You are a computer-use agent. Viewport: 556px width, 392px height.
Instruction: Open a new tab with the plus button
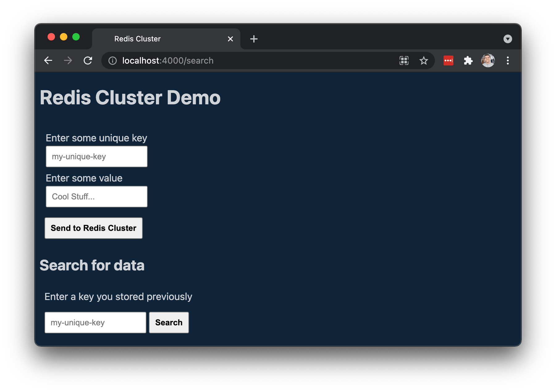coord(254,39)
